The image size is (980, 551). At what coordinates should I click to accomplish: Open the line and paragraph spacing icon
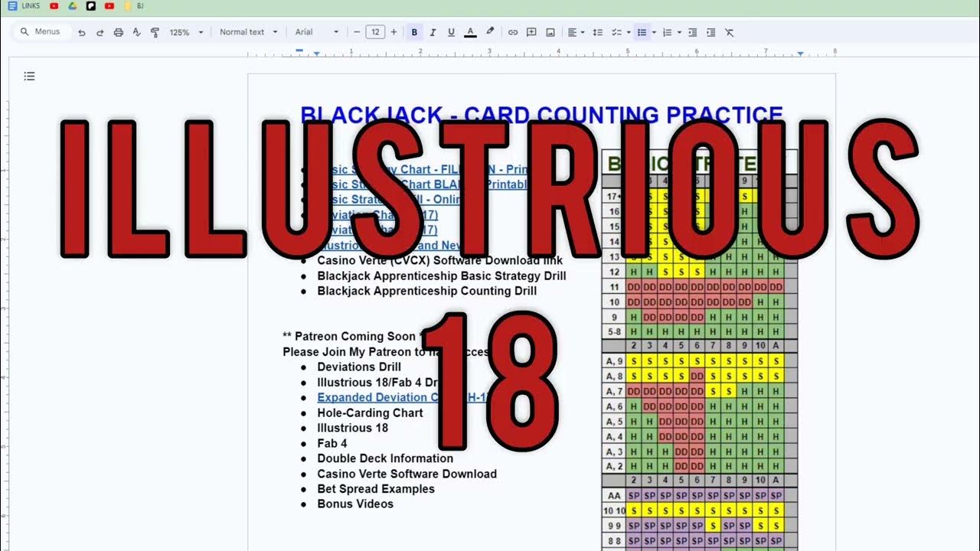click(598, 32)
